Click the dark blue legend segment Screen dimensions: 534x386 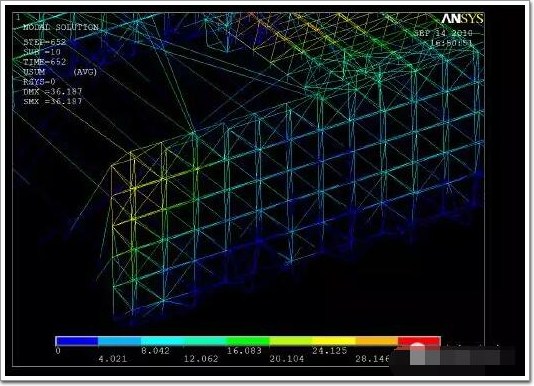[x=77, y=341]
